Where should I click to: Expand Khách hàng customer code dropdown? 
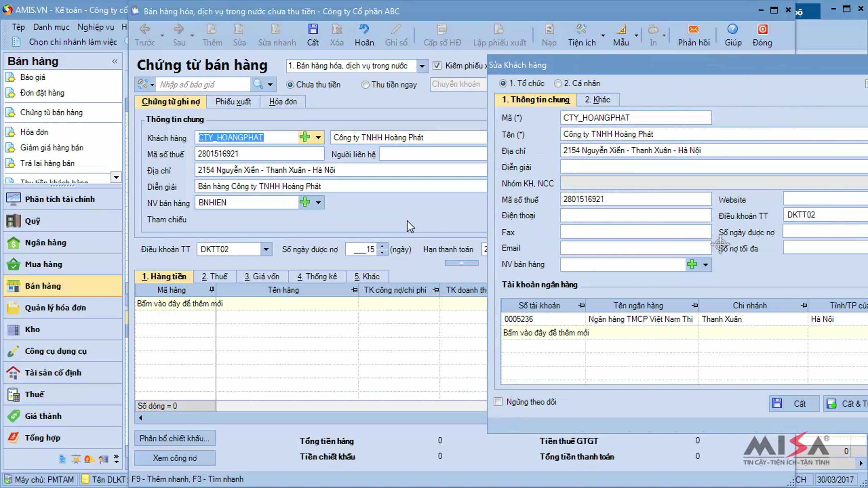coord(318,137)
